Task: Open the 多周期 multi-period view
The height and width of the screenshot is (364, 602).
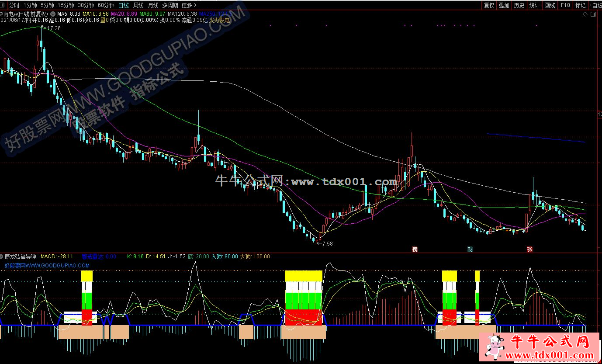Action: point(170,5)
